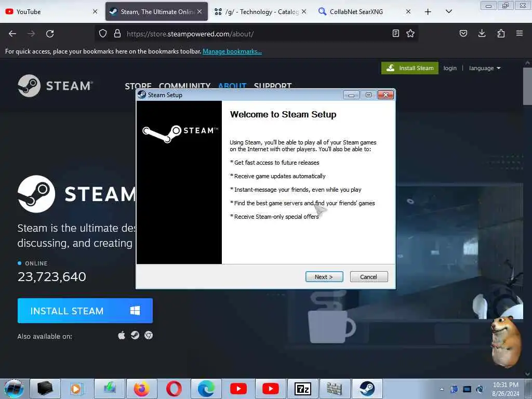Go forward one page in browser

(31, 34)
